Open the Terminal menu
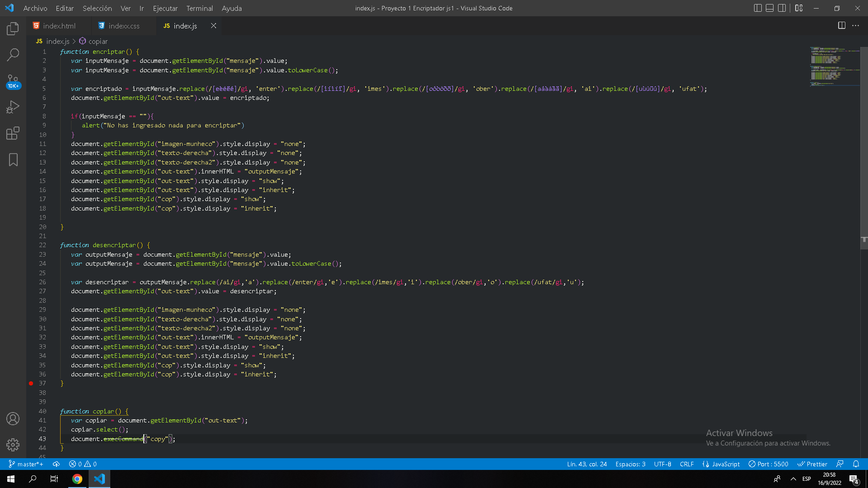The width and height of the screenshot is (868, 488). (200, 8)
